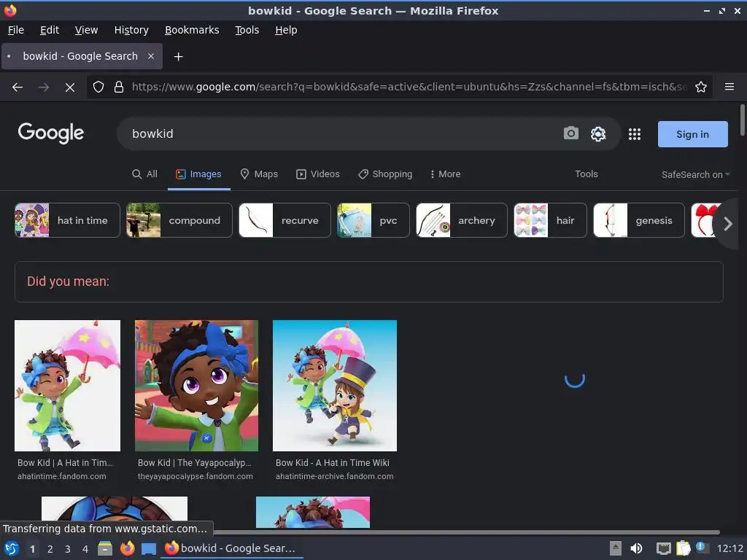The height and width of the screenshot is (560, 747).
Task: Open Google search Tools filter options
Action: tap(586, 174)
